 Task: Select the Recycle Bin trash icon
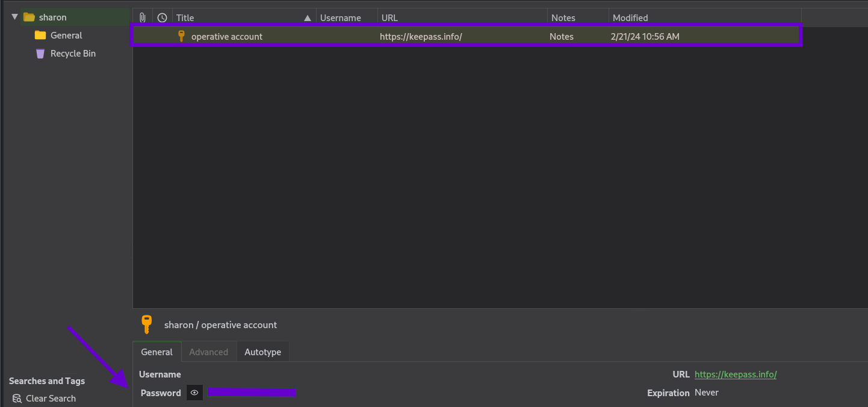click(x=40, y=54)
